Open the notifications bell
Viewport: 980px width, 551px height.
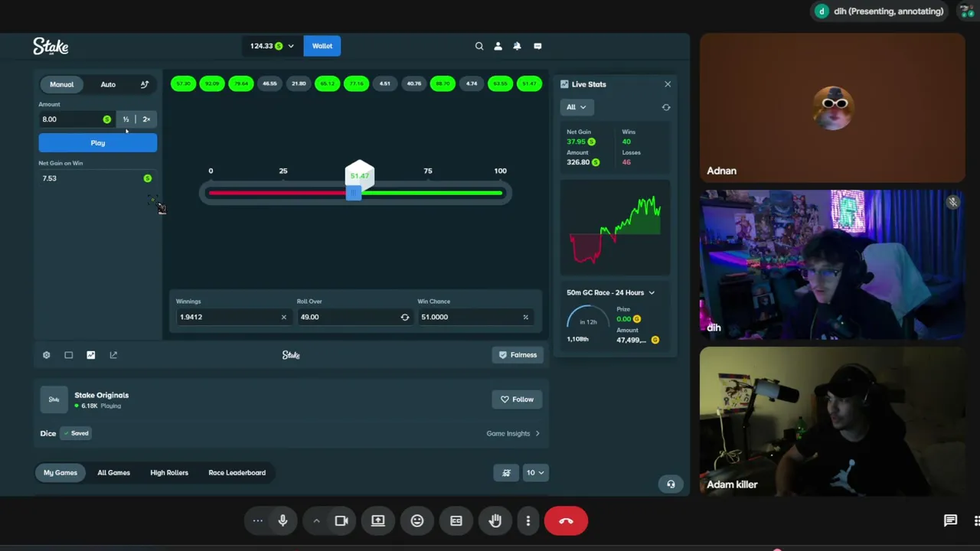click(x=517, y=46)
